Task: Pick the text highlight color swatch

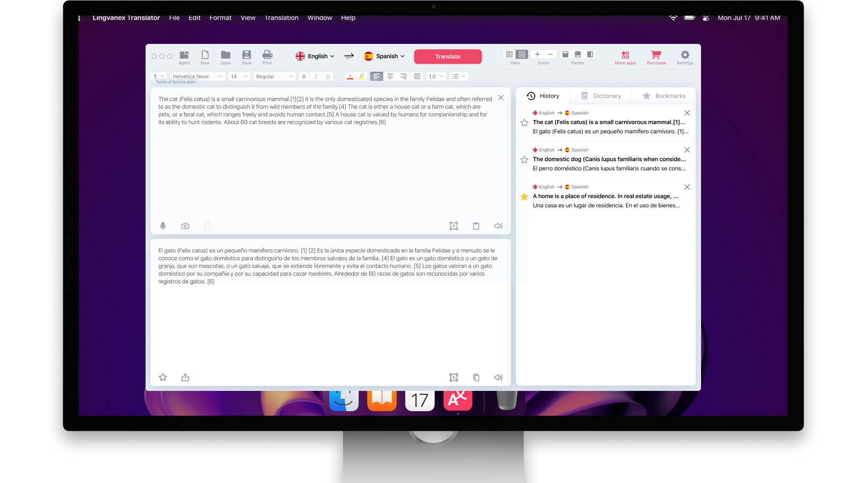Action: pos(362,76)
